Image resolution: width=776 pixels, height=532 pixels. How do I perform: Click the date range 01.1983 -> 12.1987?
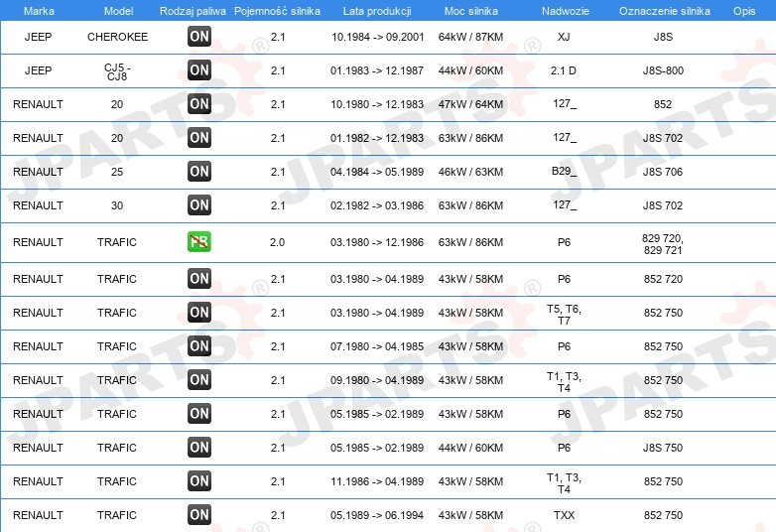tap(377, 70)
